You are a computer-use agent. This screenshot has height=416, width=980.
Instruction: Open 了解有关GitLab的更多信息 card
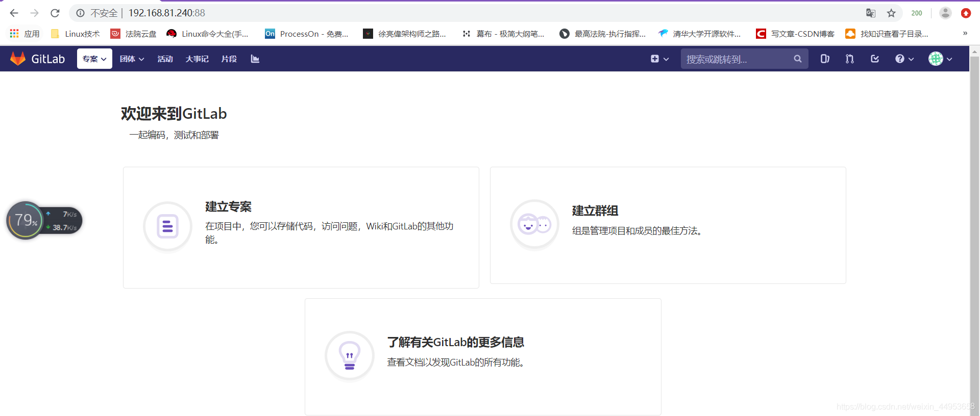point(483,357)
